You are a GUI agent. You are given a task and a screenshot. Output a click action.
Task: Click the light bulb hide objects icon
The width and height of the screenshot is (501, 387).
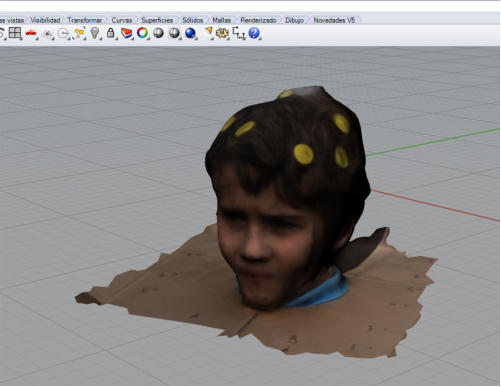[x=95, y=33]
